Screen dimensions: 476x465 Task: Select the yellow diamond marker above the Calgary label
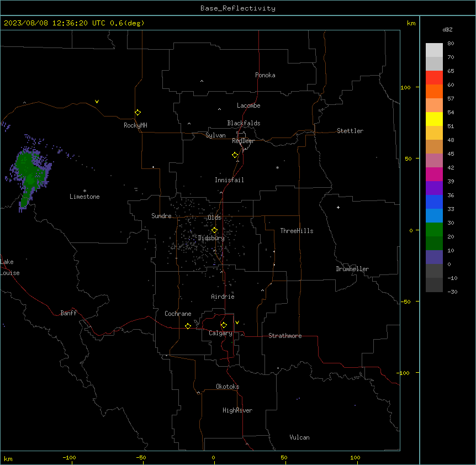point(224,325)
